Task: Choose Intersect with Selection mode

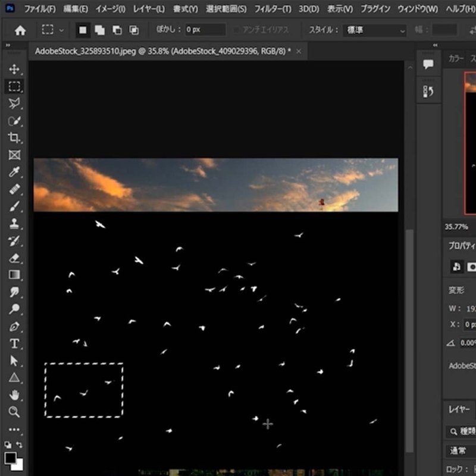Action: pyautogui.click(x=134, y=30)
